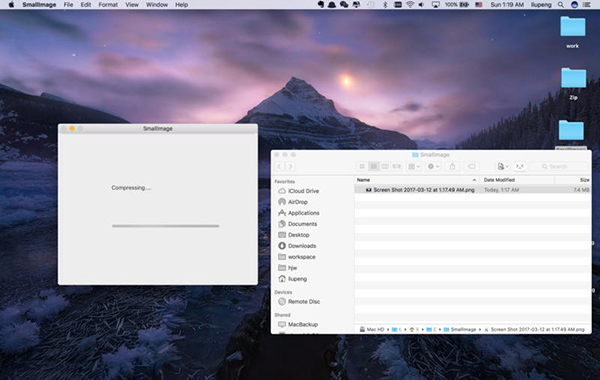The width and height of the screenshot is (600, 380).
Task: Open the arrange items dropdown
Action: (x=414, y=166)
